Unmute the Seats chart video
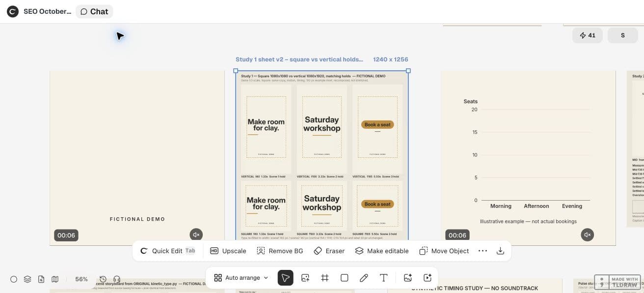 587,235
